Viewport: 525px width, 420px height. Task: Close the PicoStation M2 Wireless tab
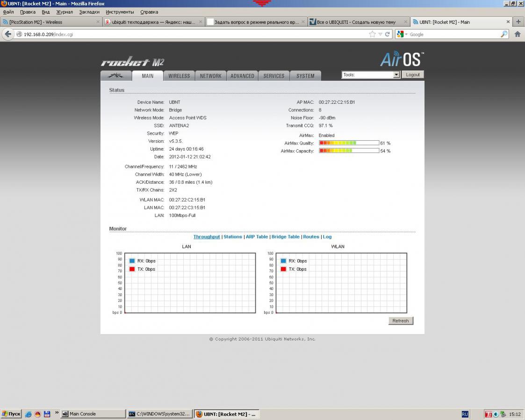98,22
